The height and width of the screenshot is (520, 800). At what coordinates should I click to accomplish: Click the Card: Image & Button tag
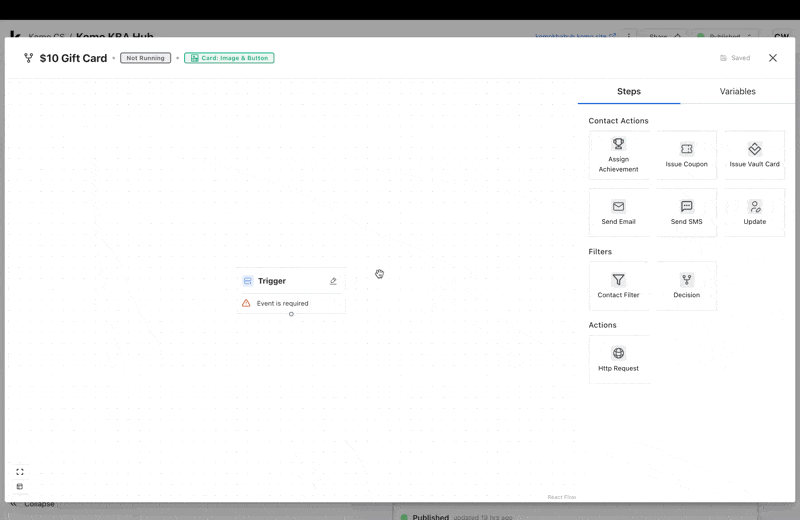(x=229, y=58)
